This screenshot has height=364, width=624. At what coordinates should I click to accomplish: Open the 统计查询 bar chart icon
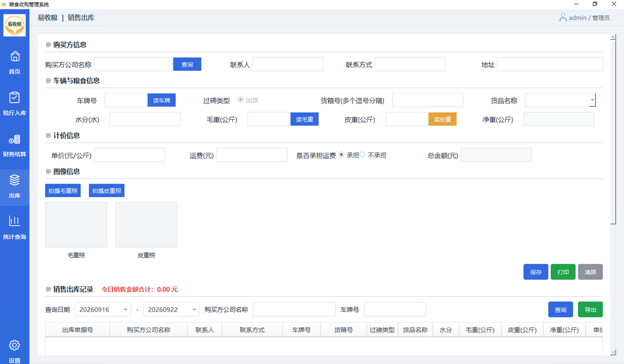tap(14, 221)
